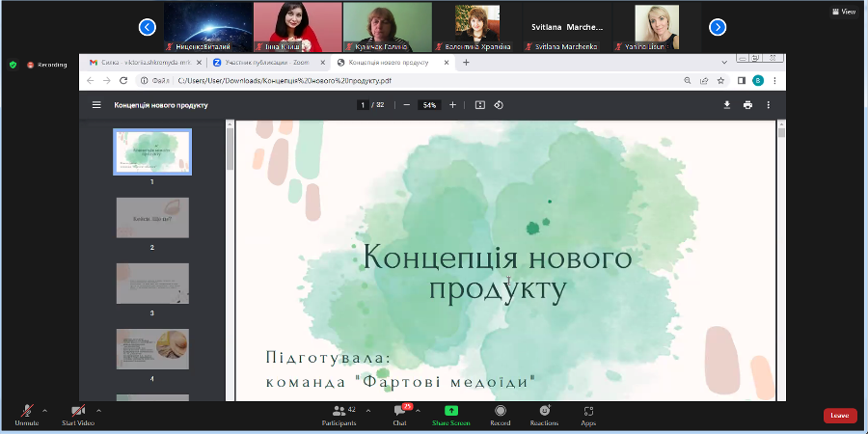Open the Reactions menu
The height and width of the screenshot is (434, 868).
[x=544, y=413]
